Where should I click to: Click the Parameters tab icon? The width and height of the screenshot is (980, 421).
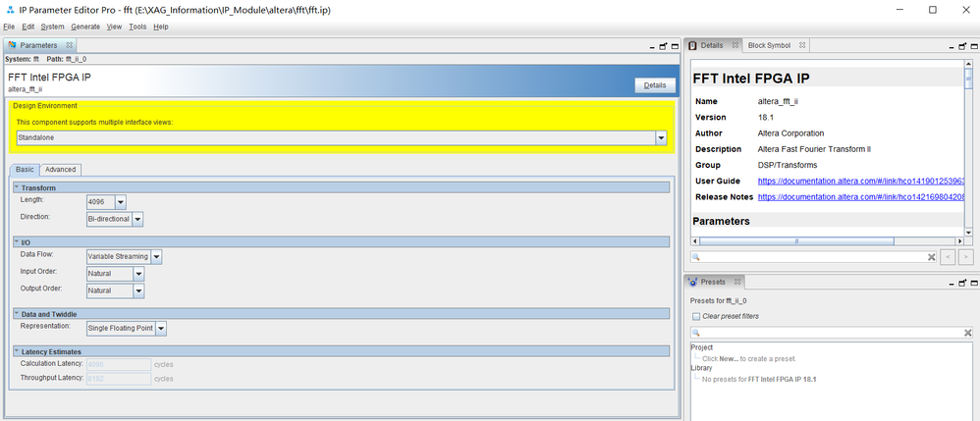12,45
